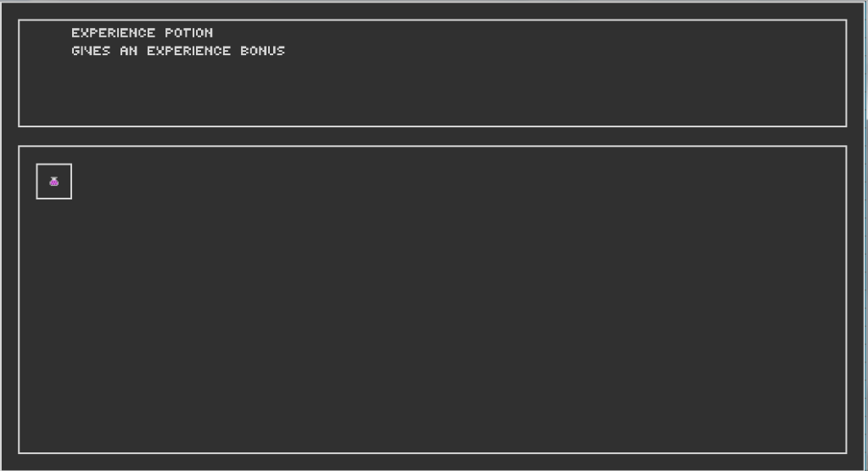
Task: Click the word "Bonus" in the item description
Action: (x=262, y=50)
